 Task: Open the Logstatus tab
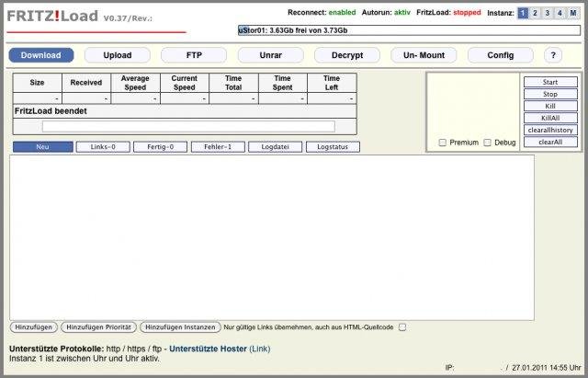pos(333,147)
